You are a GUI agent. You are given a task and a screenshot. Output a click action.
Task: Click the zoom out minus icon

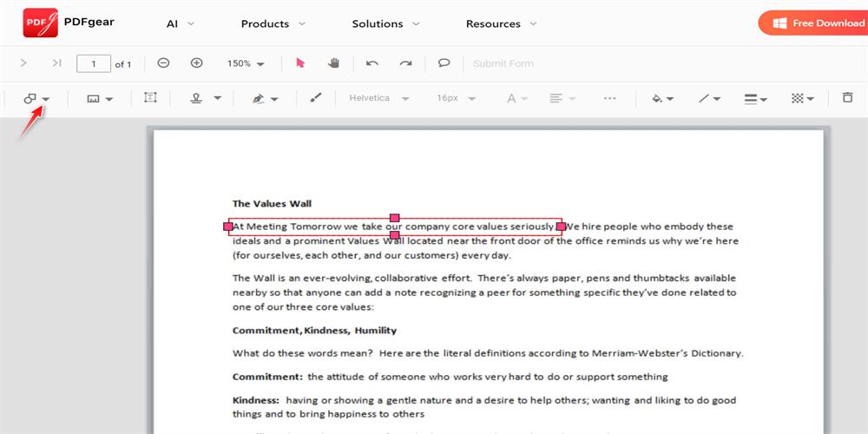(163, 63)
